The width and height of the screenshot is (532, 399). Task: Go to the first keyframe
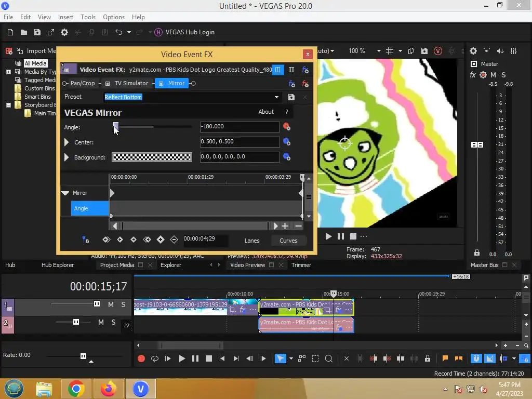106,240
